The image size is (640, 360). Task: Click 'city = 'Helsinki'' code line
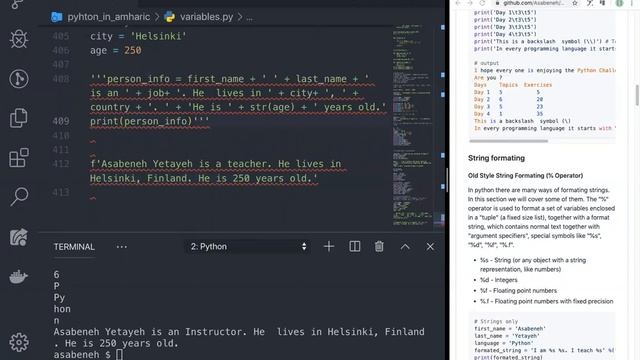pos(138,36)
